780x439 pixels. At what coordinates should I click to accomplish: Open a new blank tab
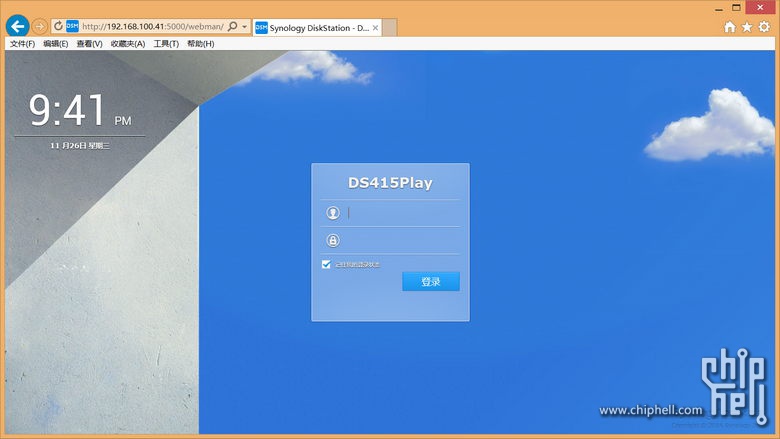pos(390,28)
